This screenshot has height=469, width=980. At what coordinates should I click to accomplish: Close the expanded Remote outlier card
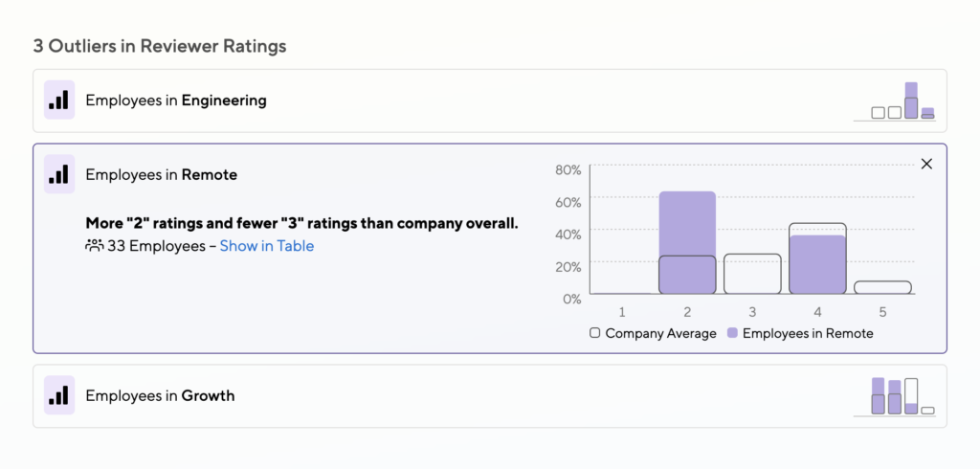(926, 164)
